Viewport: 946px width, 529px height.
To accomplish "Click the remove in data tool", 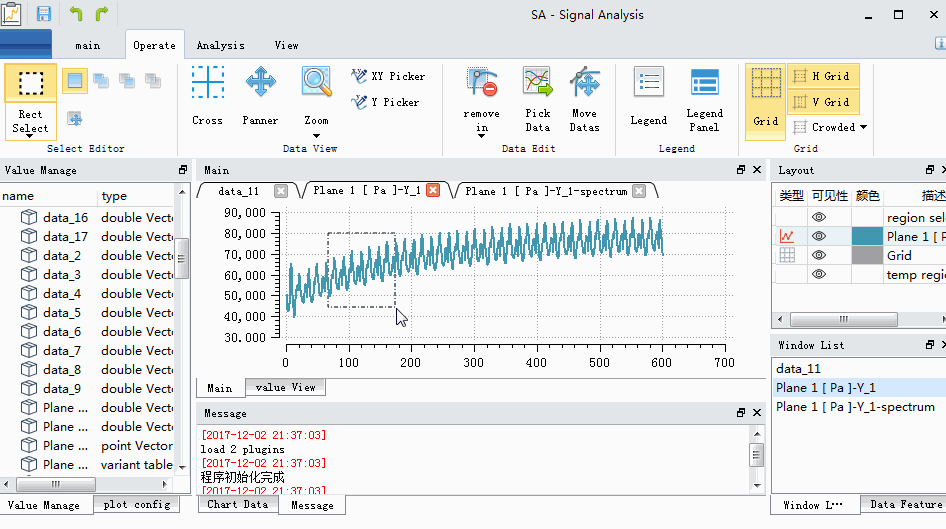I will tap(481, 101).
